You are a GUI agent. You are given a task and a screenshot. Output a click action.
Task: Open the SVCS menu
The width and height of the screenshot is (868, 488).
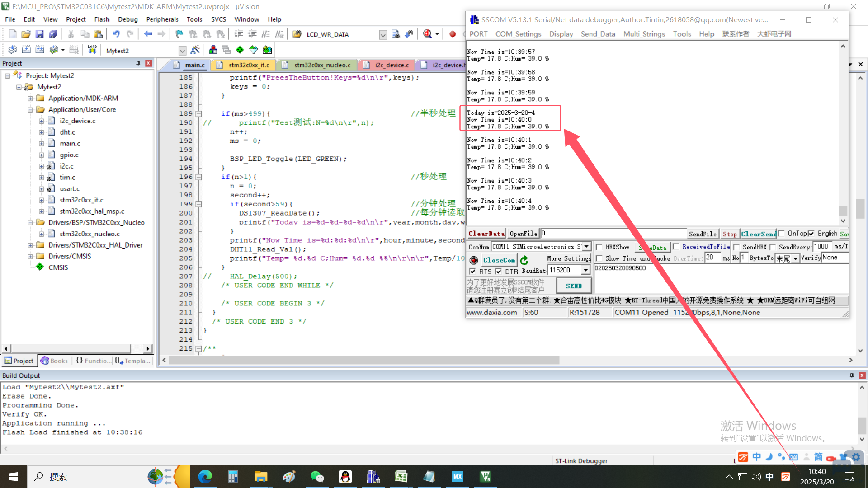(218, 19)
